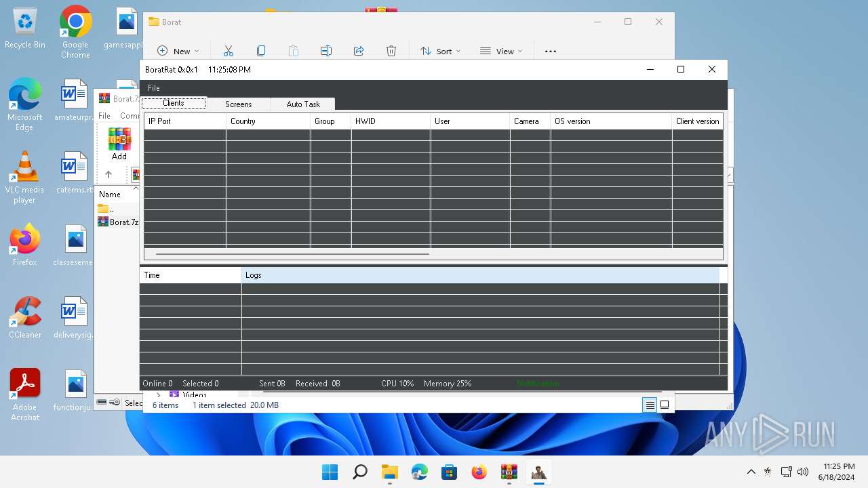
Task: Click the OS version column header
Action: click(x=611, y=121)
